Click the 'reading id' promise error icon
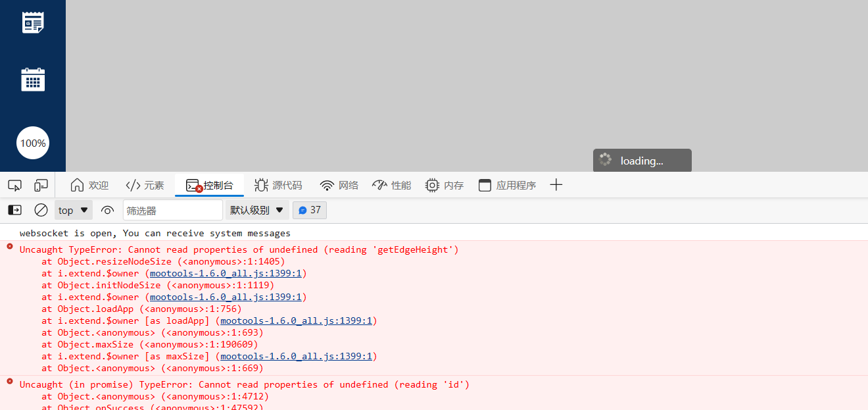Image resolution: width=868 pixels, height=410 pixels. pos(10,381)
